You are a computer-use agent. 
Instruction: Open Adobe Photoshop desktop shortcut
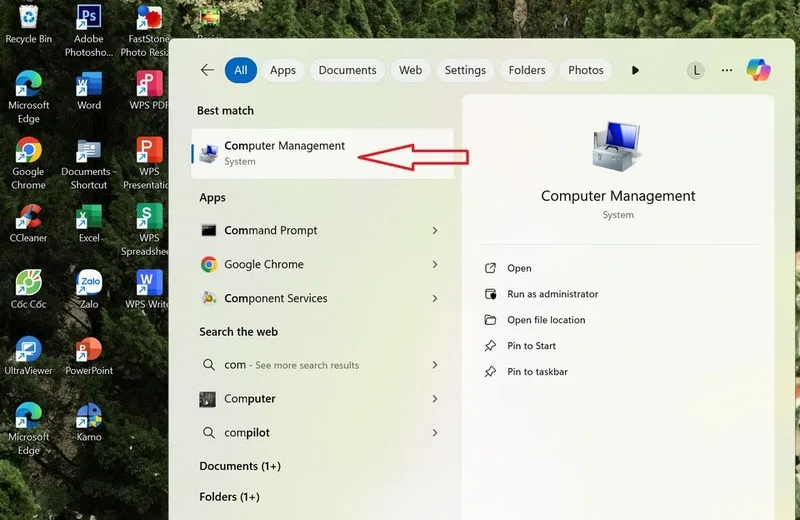pos(89,30)
